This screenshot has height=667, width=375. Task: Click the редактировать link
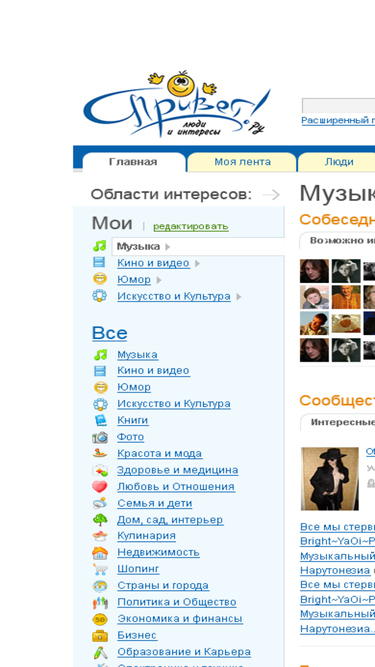pyautogui.click(x=191, y=226)
